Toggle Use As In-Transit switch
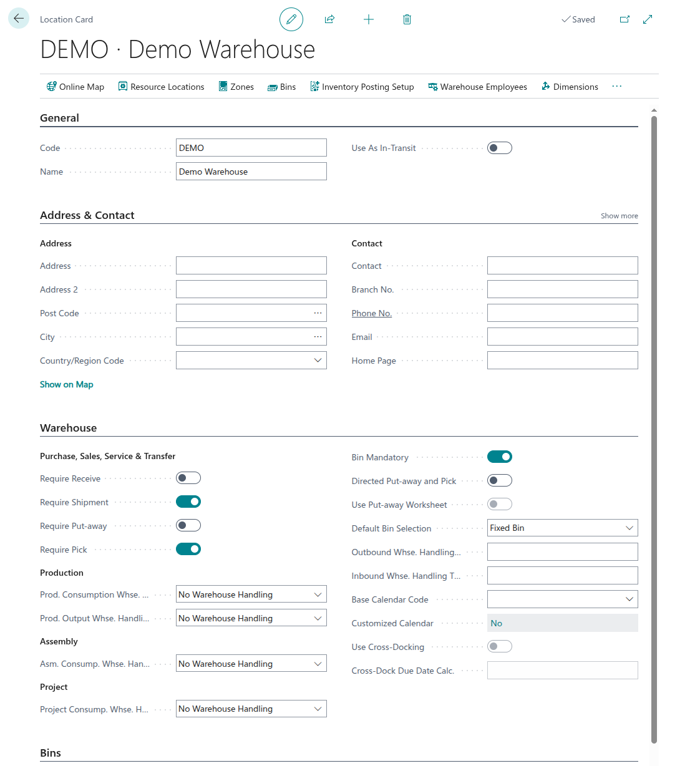The height and width of the screenshot is (766, 700). click(x=500, y=148)
